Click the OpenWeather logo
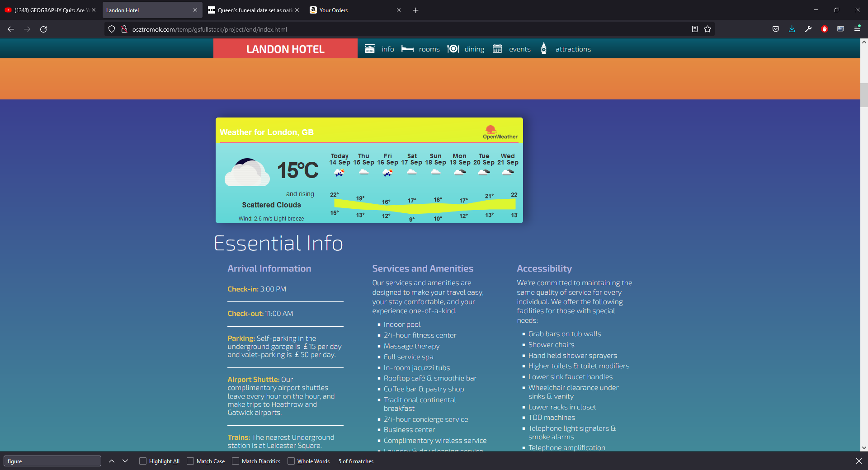 500,132
